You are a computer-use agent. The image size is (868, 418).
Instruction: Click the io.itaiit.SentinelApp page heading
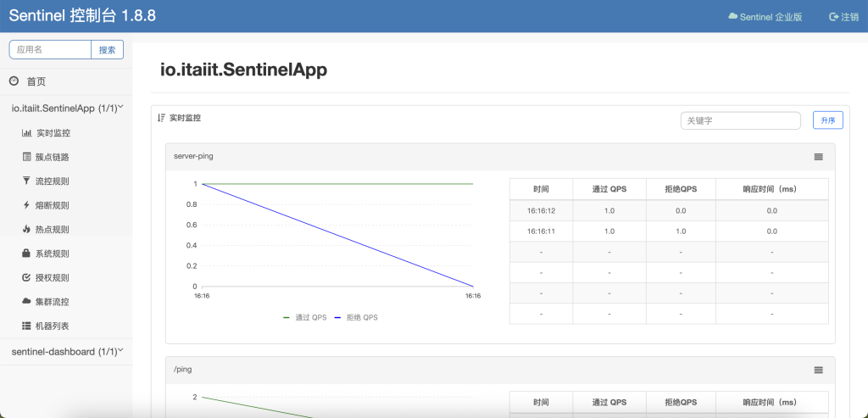(x=243, y=70)
